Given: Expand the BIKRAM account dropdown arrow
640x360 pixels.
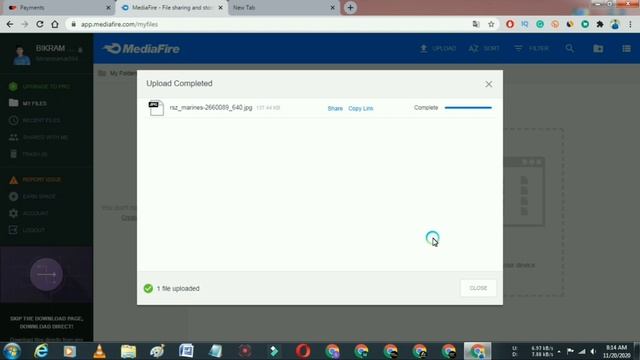Looking at the screenshot, I should [80, 50].
